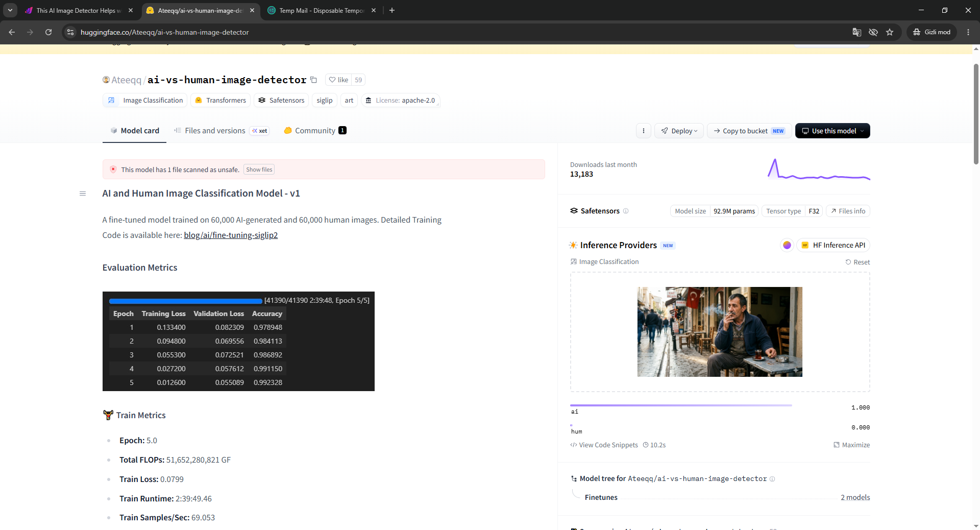Viewport: 980px width, 530px height.
Task: Maximize the inference widget
Action: (x=851, y=445)
